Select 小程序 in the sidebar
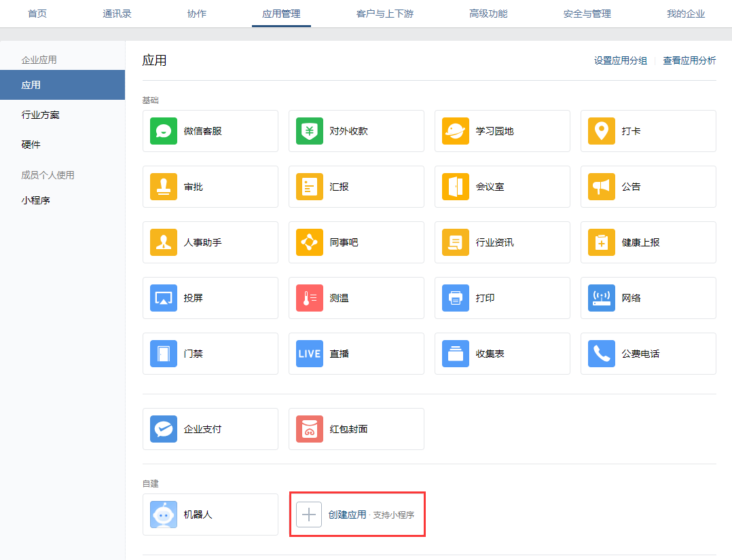732x560 pixels. pos(36,200)
